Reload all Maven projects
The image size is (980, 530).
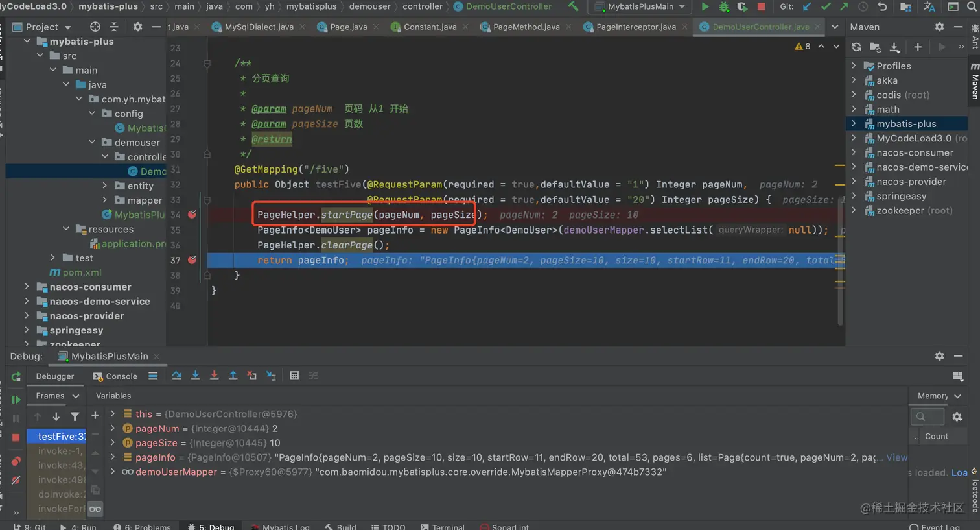click(856, 47)
